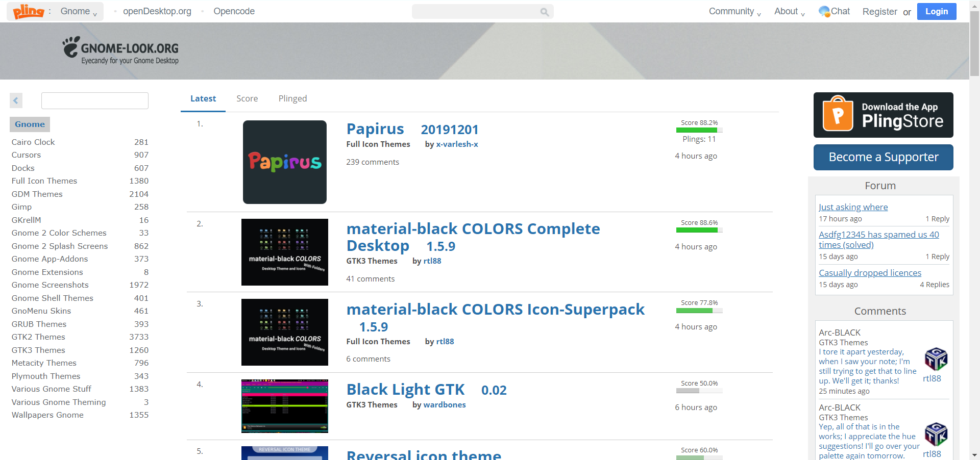Click the search magnifier icon

click(x=544, y=12)
